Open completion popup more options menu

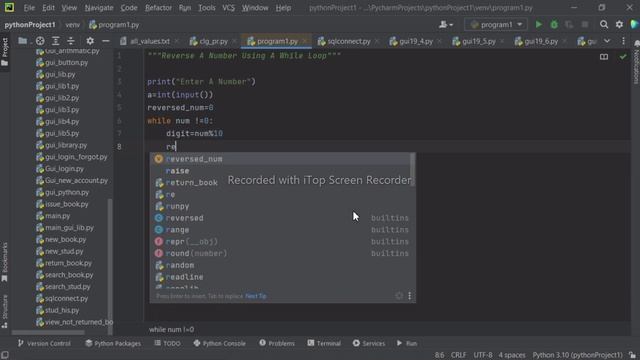coord(409,296)
